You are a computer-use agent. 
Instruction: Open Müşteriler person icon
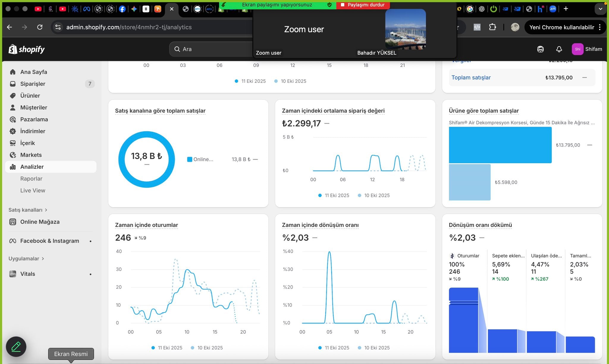(x=12, y=107)
